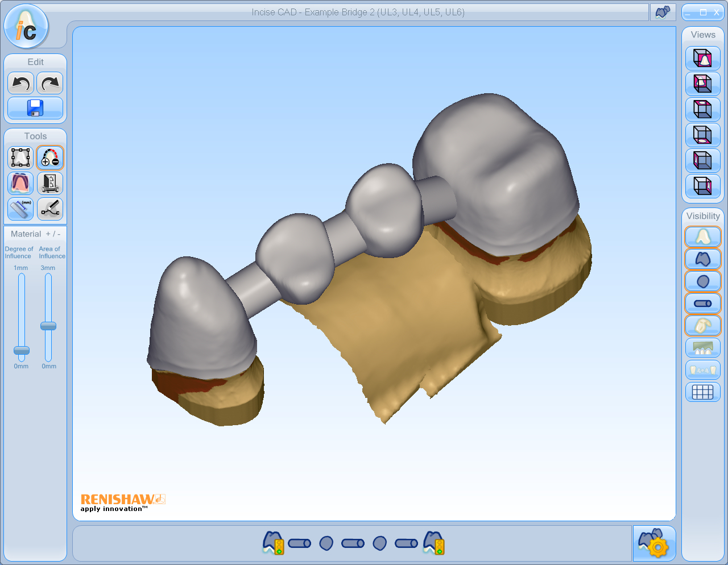Toggle visibility of the coping framework

(x=703, y=259)
